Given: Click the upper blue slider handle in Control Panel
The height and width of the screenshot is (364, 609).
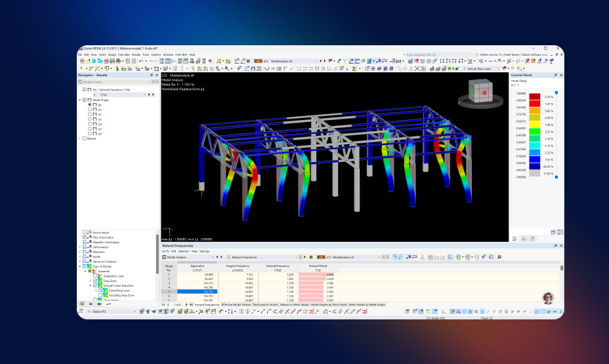Looking at the screenshot, I should point(556,92).
